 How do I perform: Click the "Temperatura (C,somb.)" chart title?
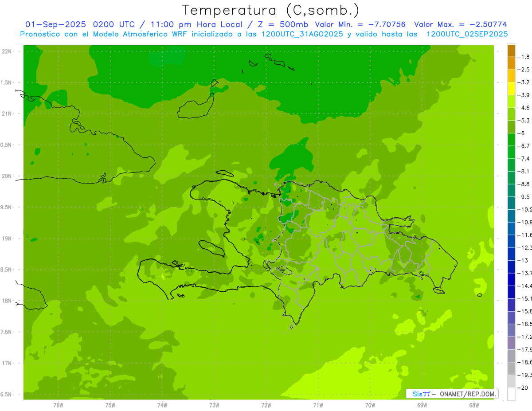pyautogui.click(x=271, y=10)
